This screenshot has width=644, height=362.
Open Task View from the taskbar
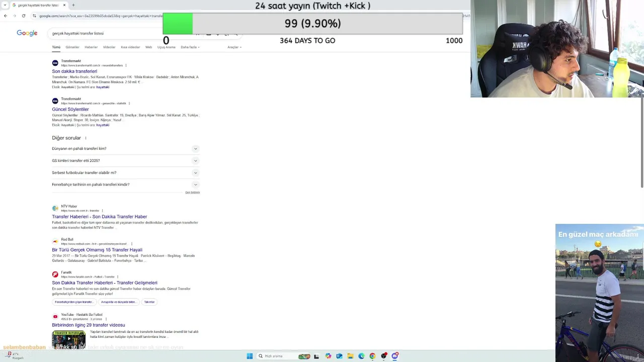(x=316, y=356)
